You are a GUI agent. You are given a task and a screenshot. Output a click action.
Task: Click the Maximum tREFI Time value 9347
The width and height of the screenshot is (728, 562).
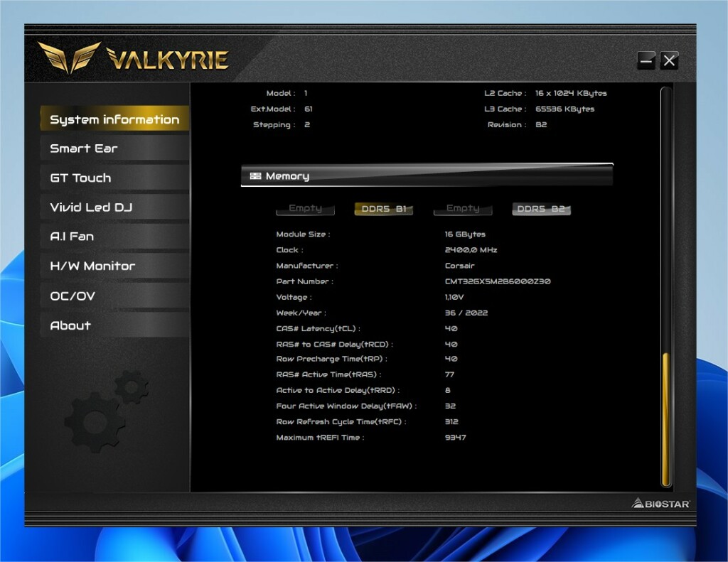(455, 437)
